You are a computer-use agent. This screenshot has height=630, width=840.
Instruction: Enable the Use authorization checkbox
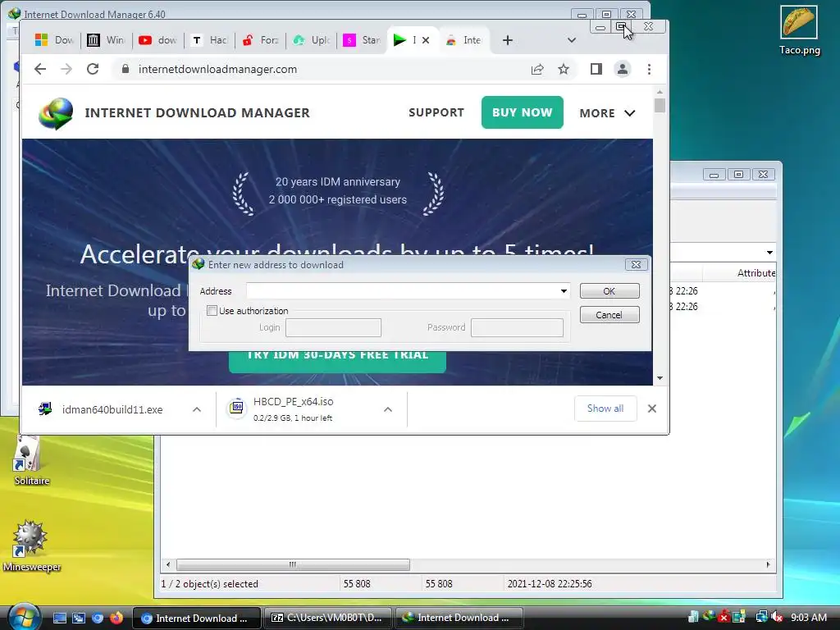point(212,311)
